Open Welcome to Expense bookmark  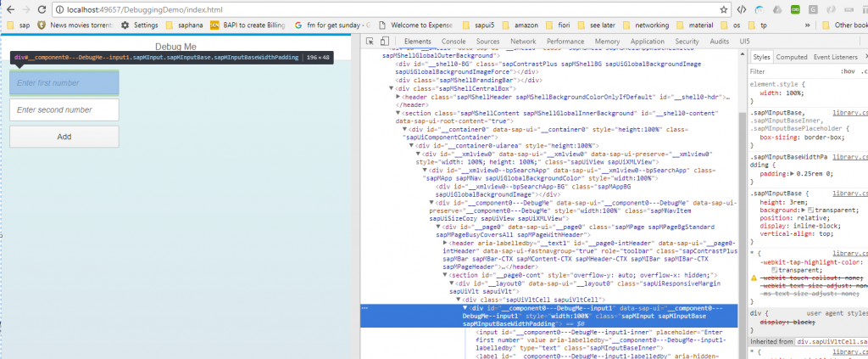coord(415,25)
